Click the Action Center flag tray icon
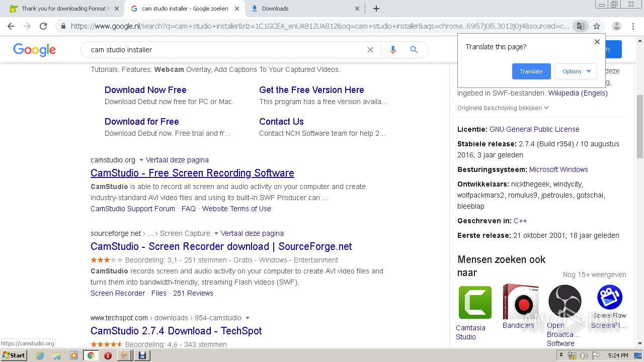Viewport: 644px width, 362px height. pyautogui.click(x=596, y=355)
